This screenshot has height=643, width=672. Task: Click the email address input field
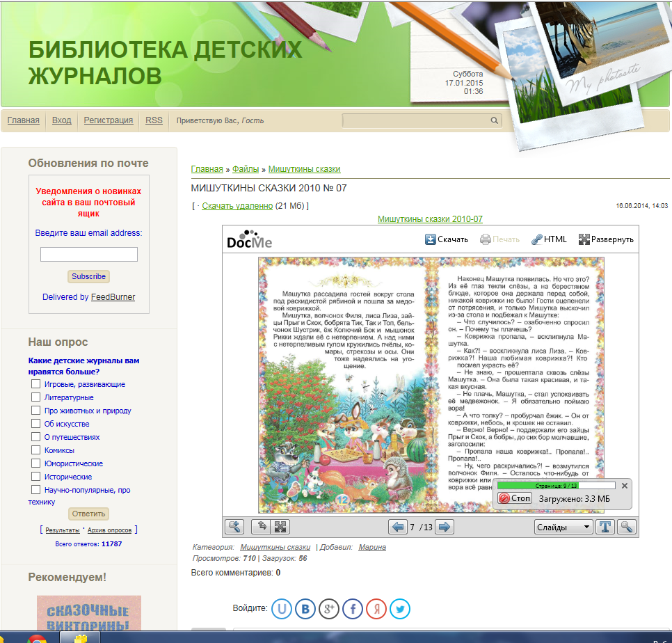coord(89,254)
